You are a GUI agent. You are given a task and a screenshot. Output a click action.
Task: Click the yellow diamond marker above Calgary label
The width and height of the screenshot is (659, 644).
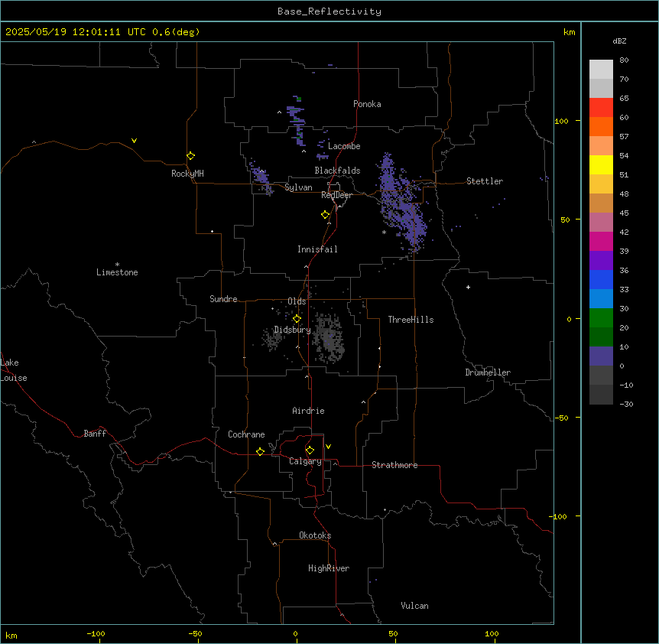tap(310, 450)
